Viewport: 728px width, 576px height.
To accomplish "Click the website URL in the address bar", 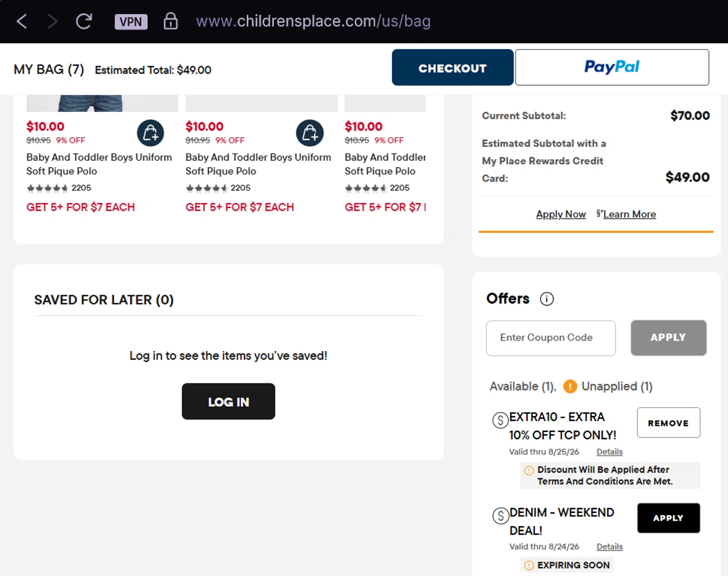I will click(313, 21).
